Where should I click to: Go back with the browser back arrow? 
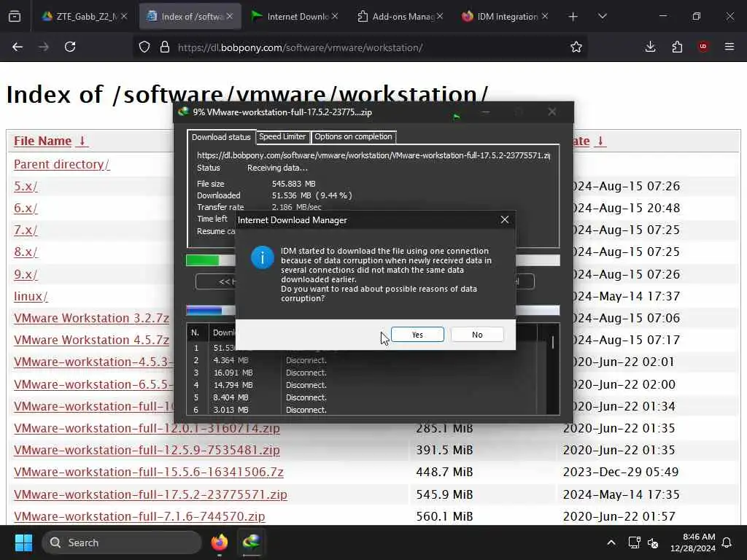pyautogui.click(x=18, y=47)
